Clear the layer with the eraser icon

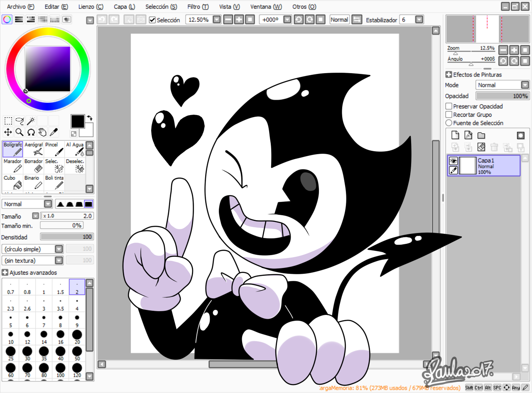click(x=481, y=147)
